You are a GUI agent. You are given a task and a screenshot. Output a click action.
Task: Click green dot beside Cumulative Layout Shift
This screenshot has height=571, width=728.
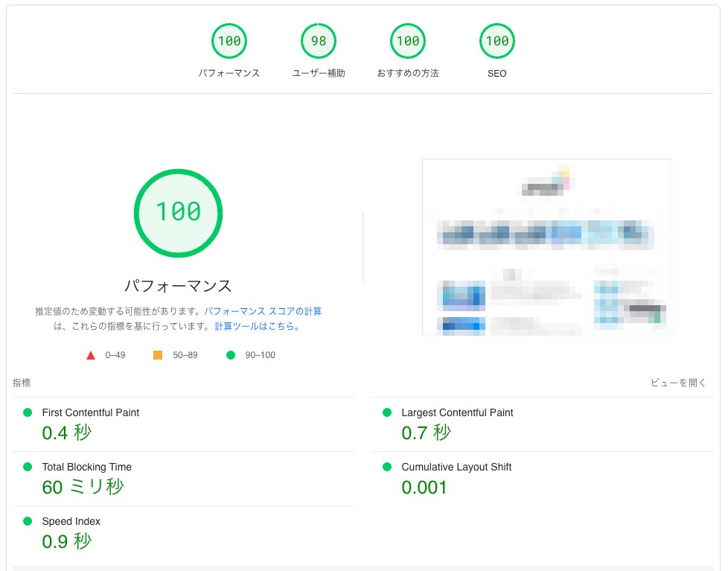coord(387,467)
